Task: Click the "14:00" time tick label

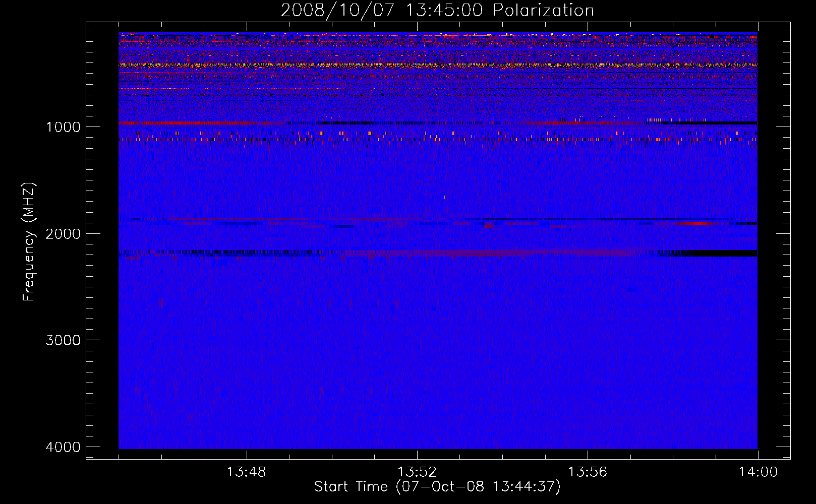Action: click(758, 472)
